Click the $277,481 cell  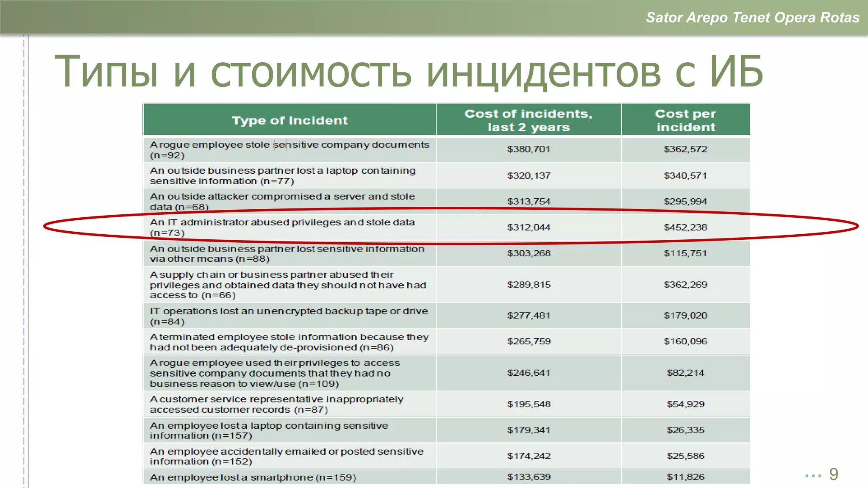pos(529,315)
